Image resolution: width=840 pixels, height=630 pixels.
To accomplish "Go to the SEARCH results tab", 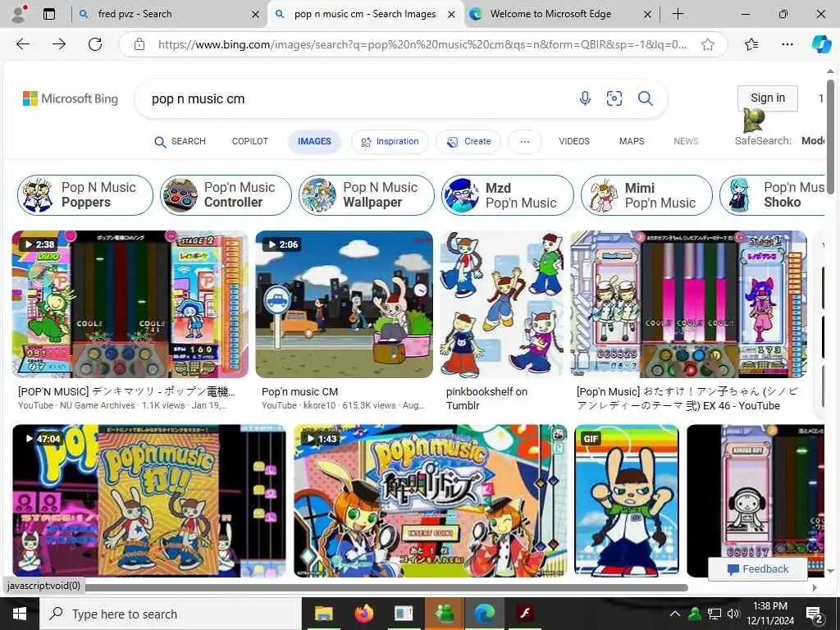I will pos(180,141).
